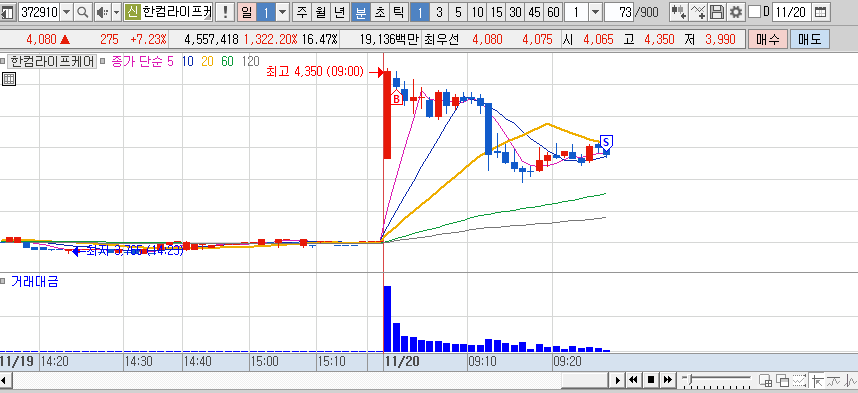Screen dimensions: 858x393
Task: Toggle the 5-minute interval button
Action: [459, 11]
